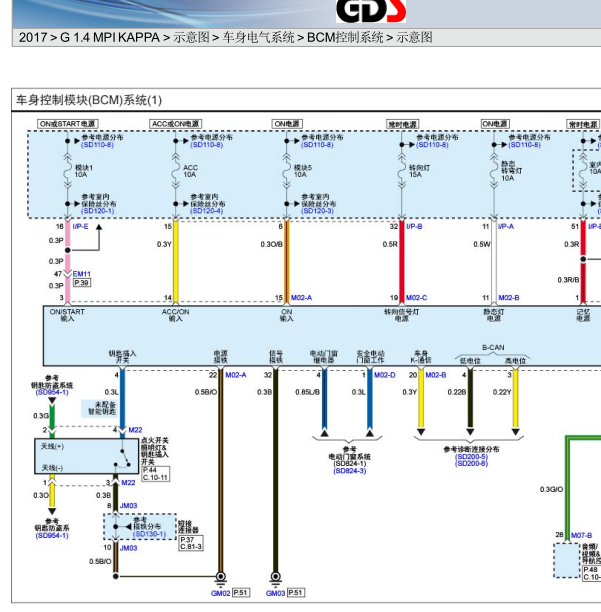
Task: Select BCM控制系统 in the breadcrumb
Action: click(x=345, y=38)
